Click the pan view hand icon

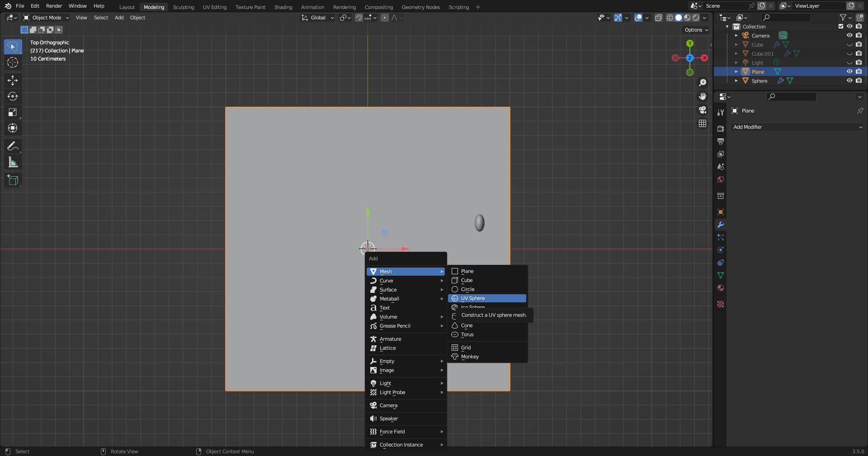[703, 96]
